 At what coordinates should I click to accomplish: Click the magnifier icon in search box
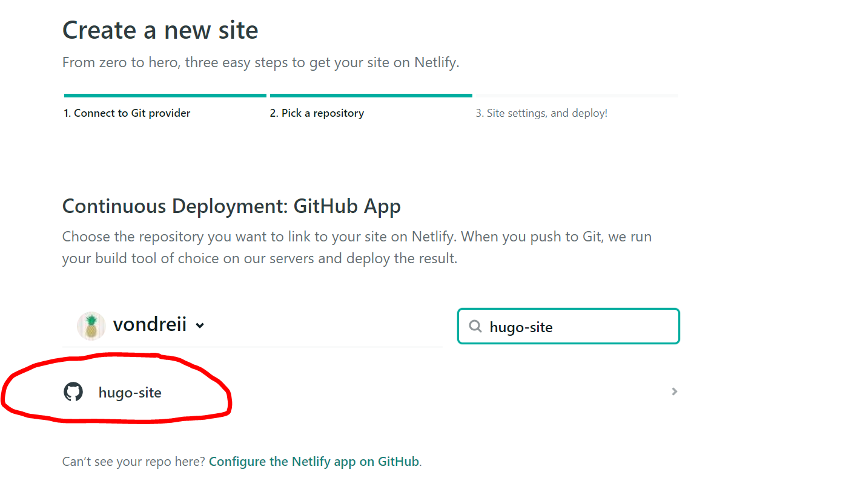point(475,327)
